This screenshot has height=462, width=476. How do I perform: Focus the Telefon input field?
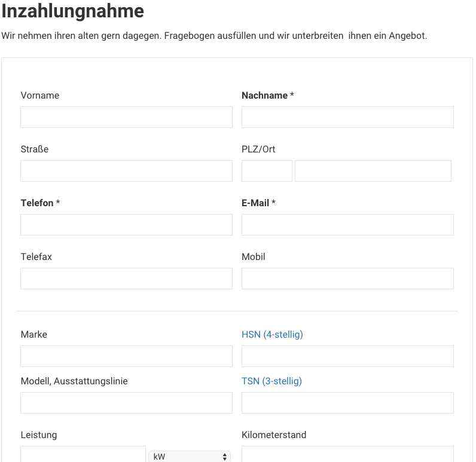[x=126, y=225]
